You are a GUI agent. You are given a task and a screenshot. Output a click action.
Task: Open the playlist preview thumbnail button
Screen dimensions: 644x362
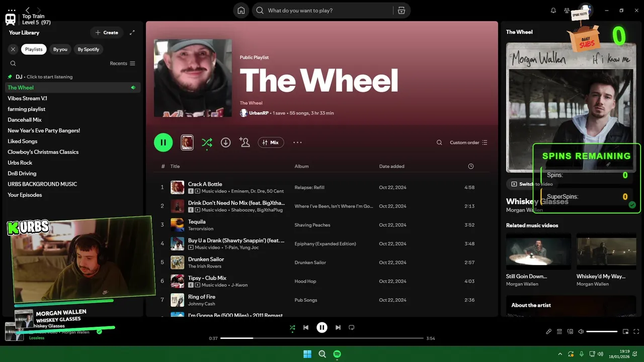pyautogui.click(x=187, y=142)
